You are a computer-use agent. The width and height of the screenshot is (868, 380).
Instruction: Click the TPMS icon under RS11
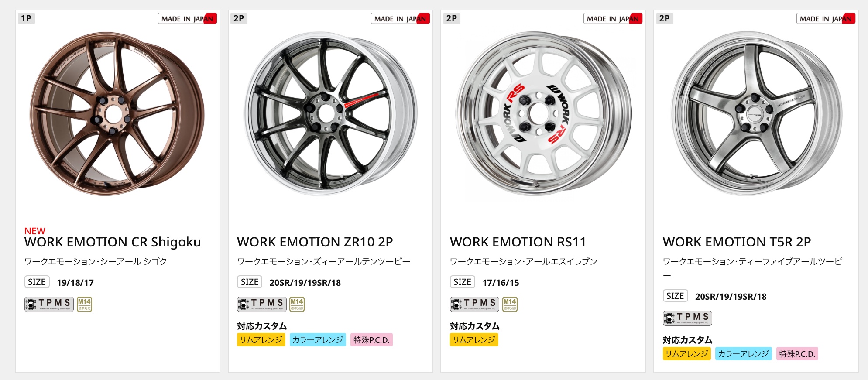click(x=474, y=304)
